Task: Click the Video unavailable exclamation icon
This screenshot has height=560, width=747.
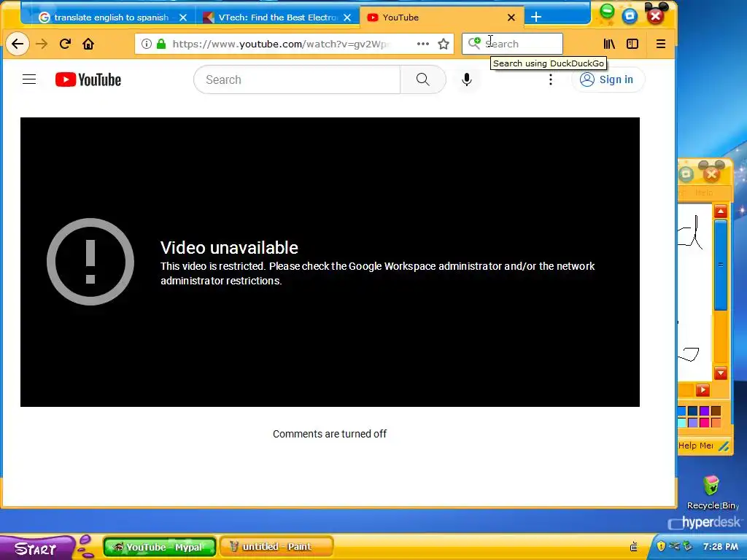Action: (90, 262)
